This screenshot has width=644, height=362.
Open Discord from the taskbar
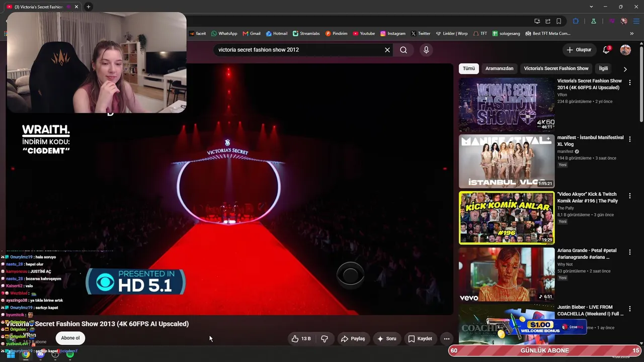pyautogui.click(x=41, y=354)
